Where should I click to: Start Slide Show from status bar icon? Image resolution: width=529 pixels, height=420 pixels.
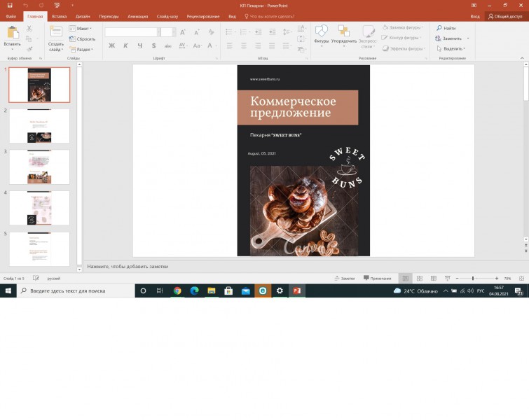click(447, 279)
